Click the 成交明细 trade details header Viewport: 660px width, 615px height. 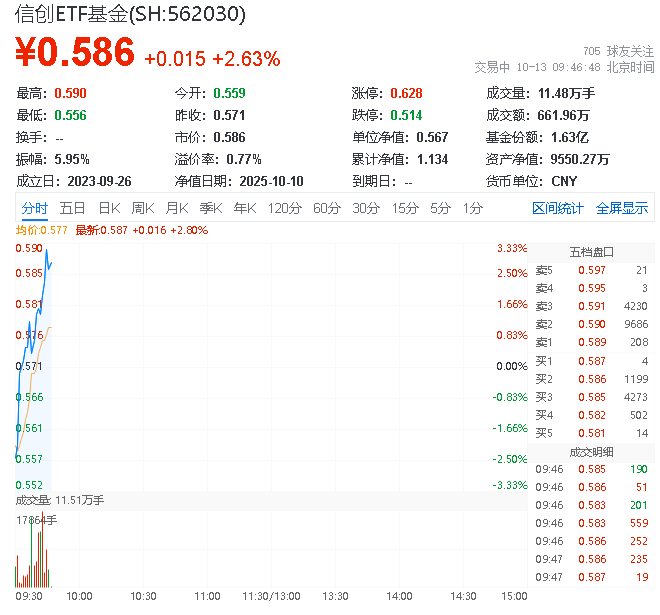[590, 451]
